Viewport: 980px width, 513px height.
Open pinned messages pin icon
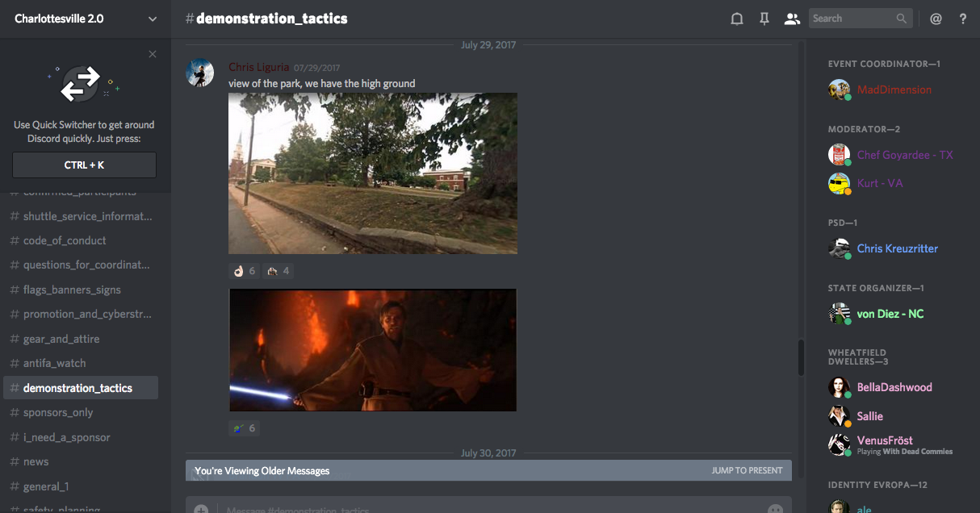(764, 19)
